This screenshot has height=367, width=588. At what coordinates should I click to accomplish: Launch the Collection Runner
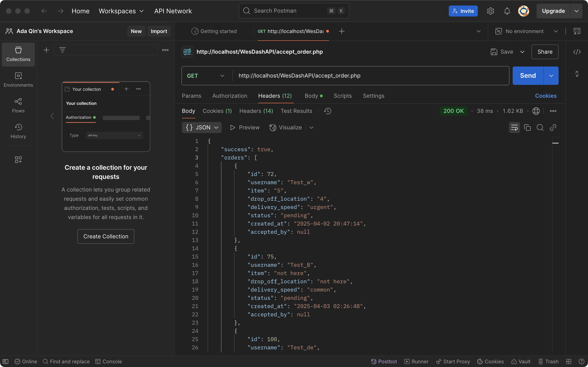[x=416, y=361]
